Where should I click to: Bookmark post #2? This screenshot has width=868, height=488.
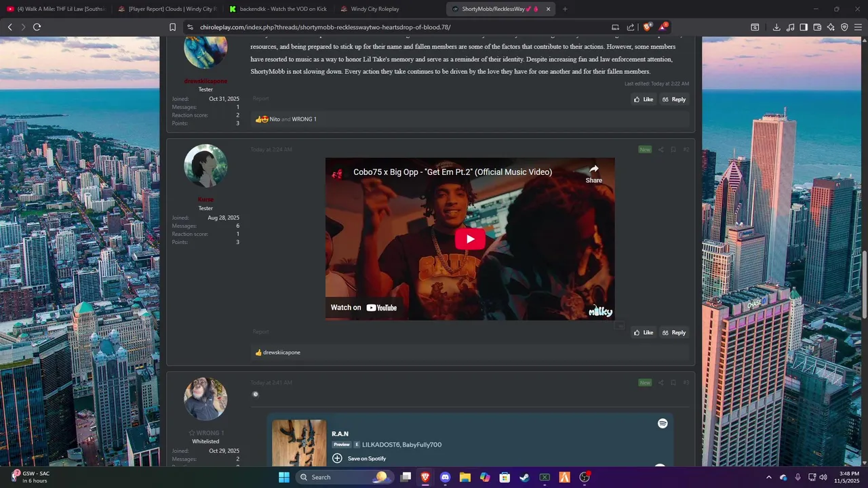click(673, 150)
